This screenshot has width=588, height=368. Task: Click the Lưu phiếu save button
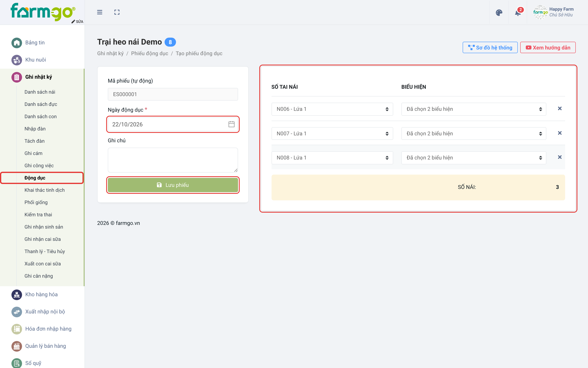coord(173,185)
